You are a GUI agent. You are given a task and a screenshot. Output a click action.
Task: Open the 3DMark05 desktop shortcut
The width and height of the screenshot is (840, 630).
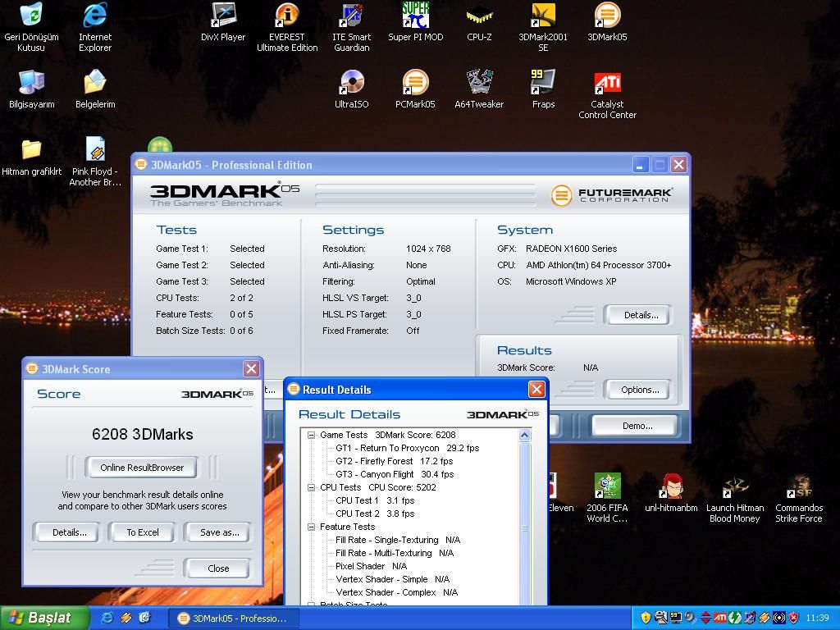(607, 22)
